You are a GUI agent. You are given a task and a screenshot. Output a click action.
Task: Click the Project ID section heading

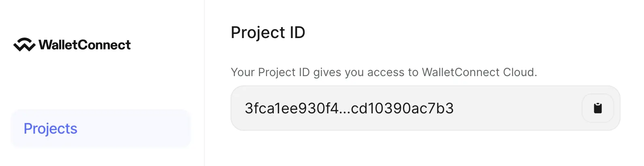coord(268,32)
